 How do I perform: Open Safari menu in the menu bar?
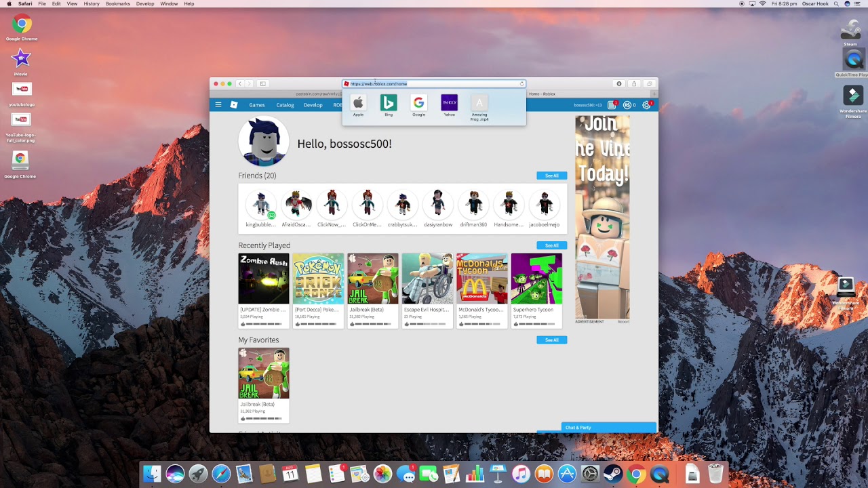(x=25, y=3)
